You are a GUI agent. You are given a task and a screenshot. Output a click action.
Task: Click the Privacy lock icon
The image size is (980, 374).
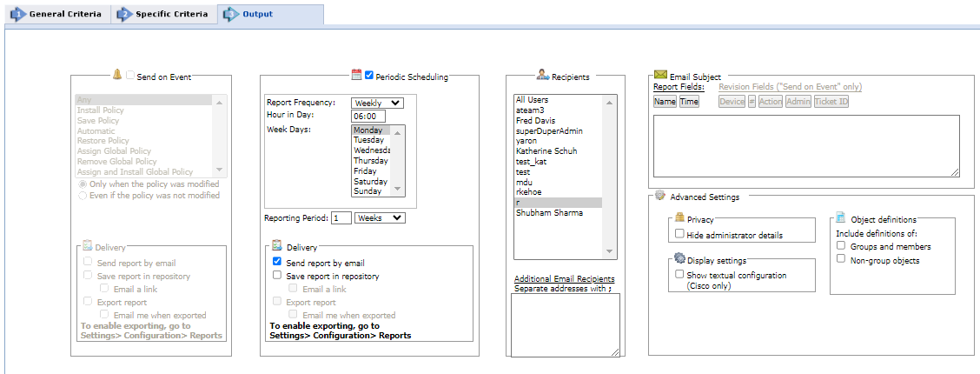coord(679,218)
